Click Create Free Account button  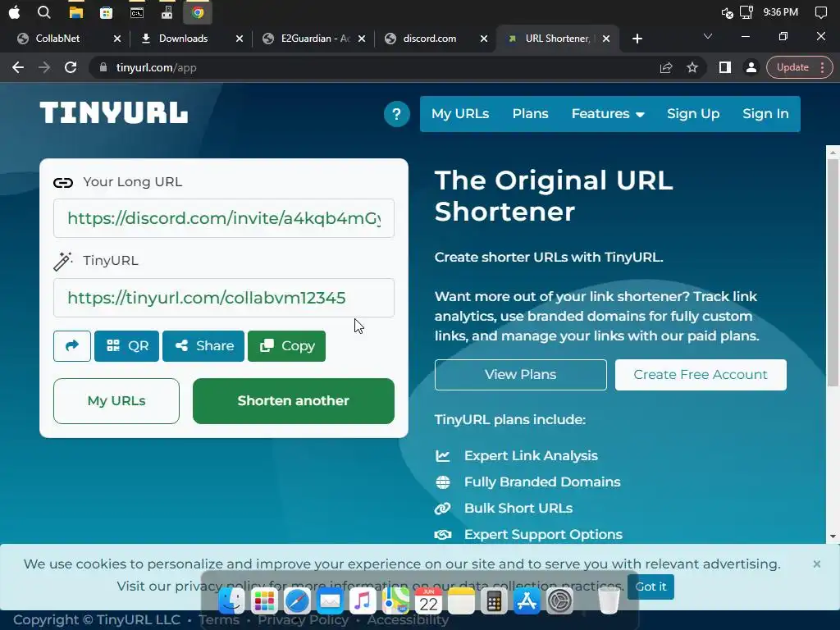[x=701, y=374]
